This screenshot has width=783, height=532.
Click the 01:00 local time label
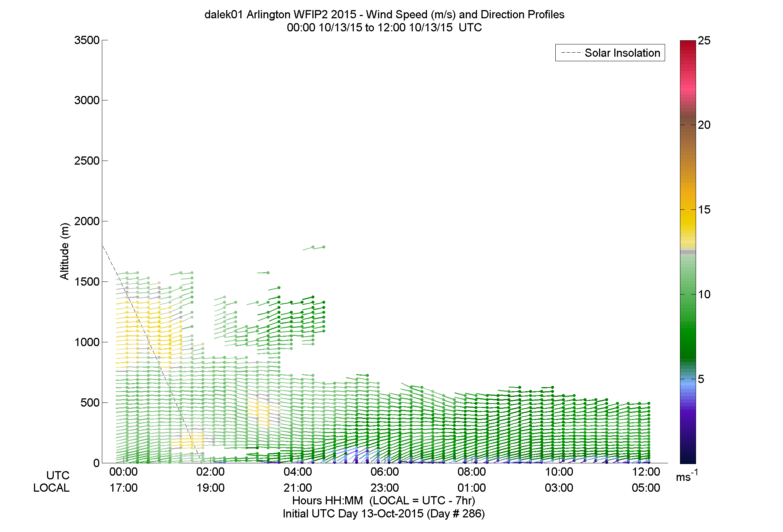(x=472, y=488)
